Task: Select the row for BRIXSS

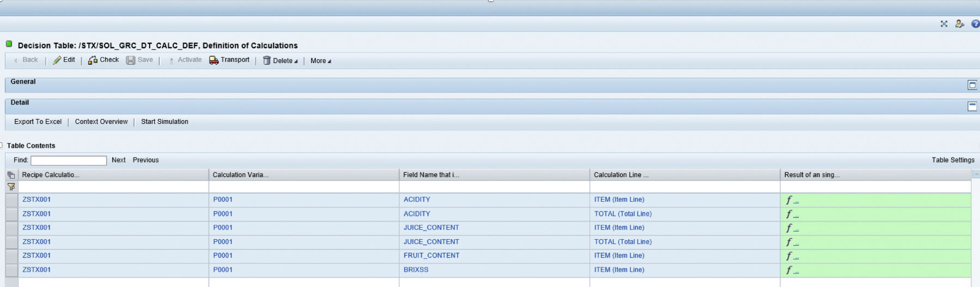Action: pyautogui.click(x=11, y=270)
